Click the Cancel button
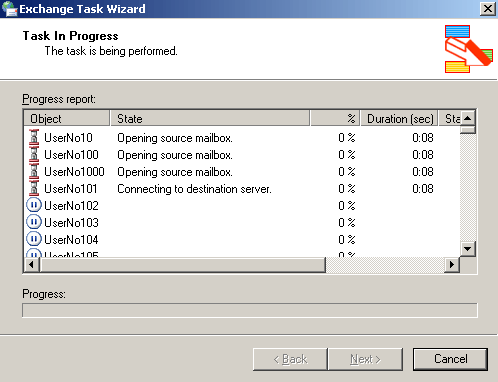Viewport: 498px width, 382px height. point(450,359)
